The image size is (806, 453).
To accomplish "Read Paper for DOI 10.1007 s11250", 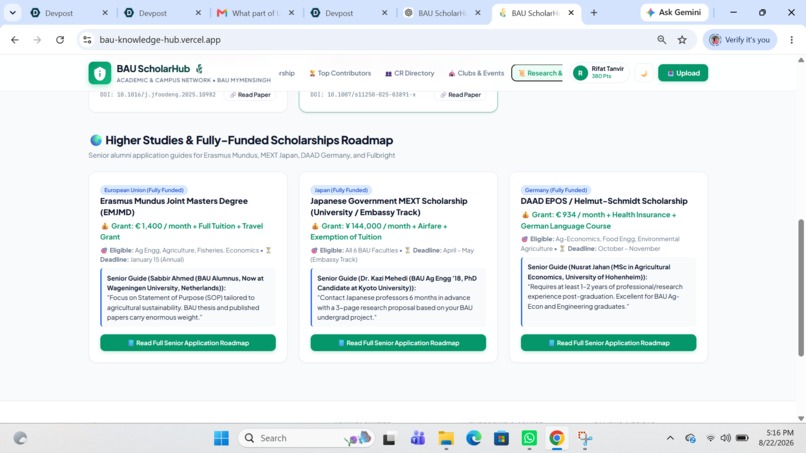I will (x=461, y=95).
